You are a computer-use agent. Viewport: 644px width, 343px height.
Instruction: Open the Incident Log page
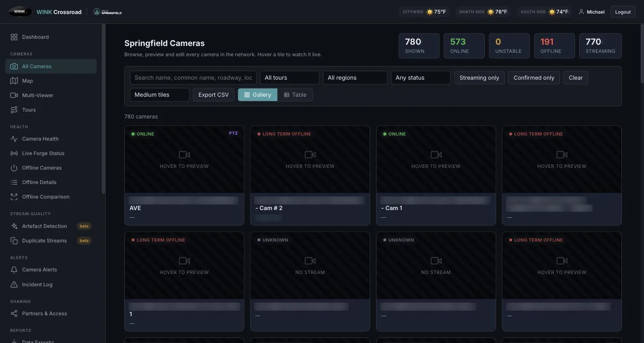[x=51, y=285]
